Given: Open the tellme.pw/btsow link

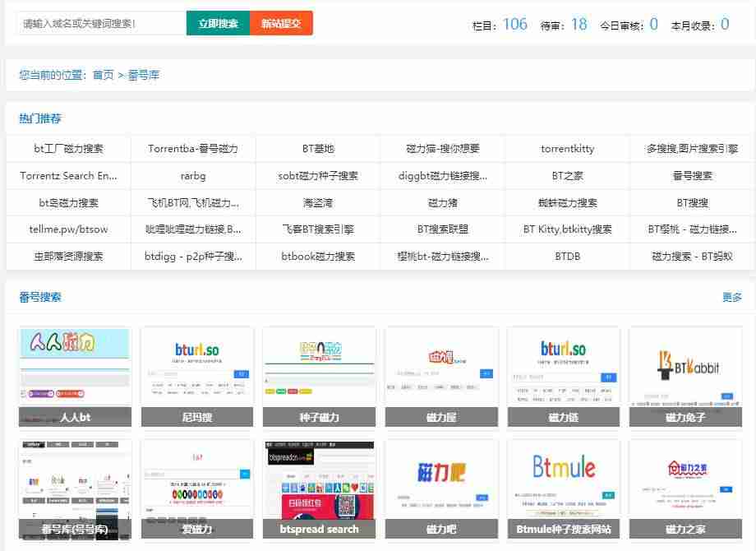Looking at the screenshot, I should 68,229.
